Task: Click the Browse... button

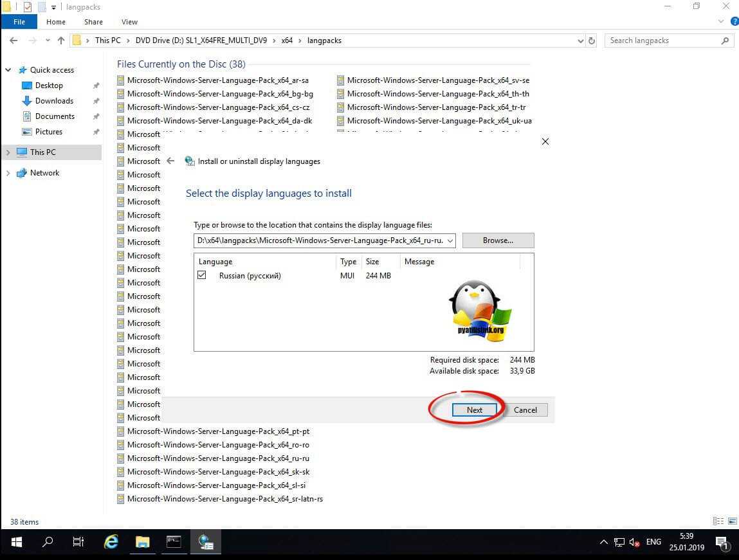Action: (x=498, y=240)
